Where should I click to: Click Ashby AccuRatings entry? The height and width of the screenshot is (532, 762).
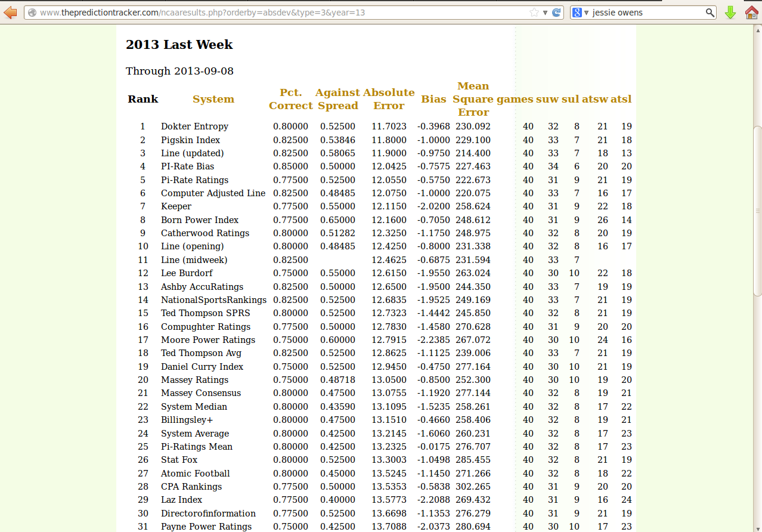tap(202, 287)
